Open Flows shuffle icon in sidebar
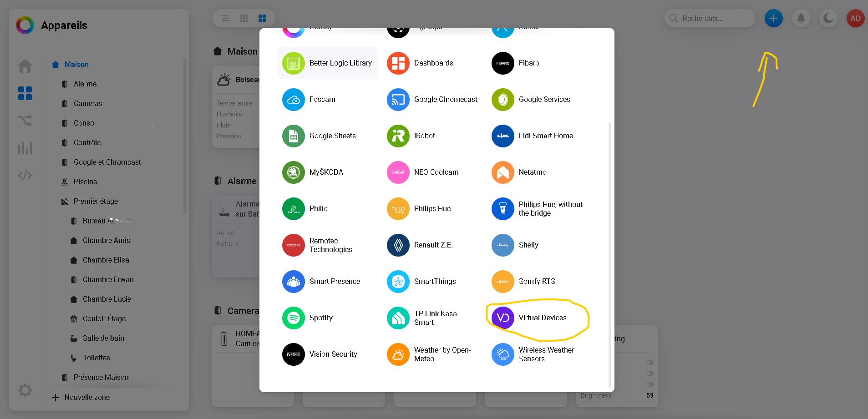The width and height of the screenshot is (868, 419). click(25, 121)
